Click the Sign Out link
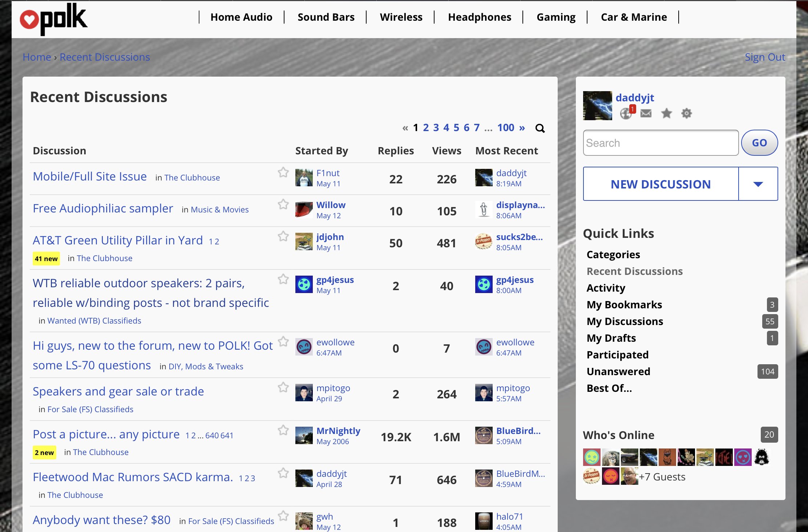The image size is (808, 532). coord(765,57)
